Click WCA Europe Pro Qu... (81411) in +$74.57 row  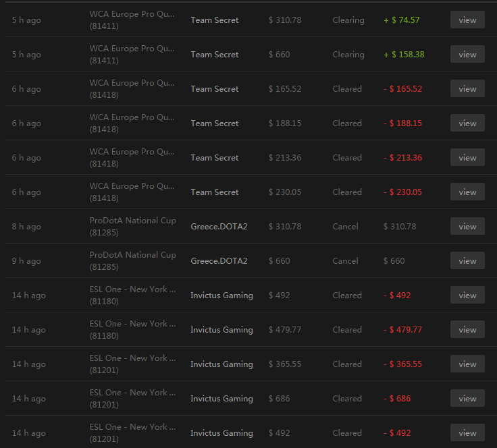[132, 20]
